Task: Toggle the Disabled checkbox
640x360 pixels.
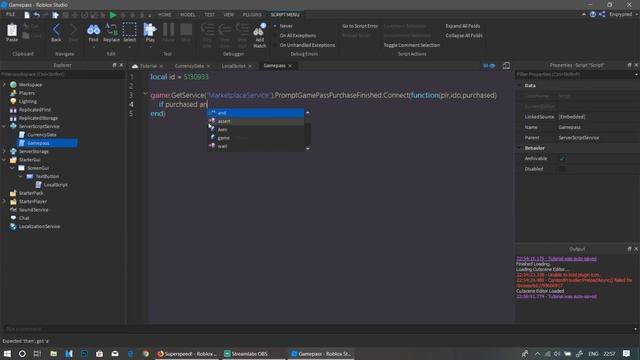Action: (x=562, y=169)
